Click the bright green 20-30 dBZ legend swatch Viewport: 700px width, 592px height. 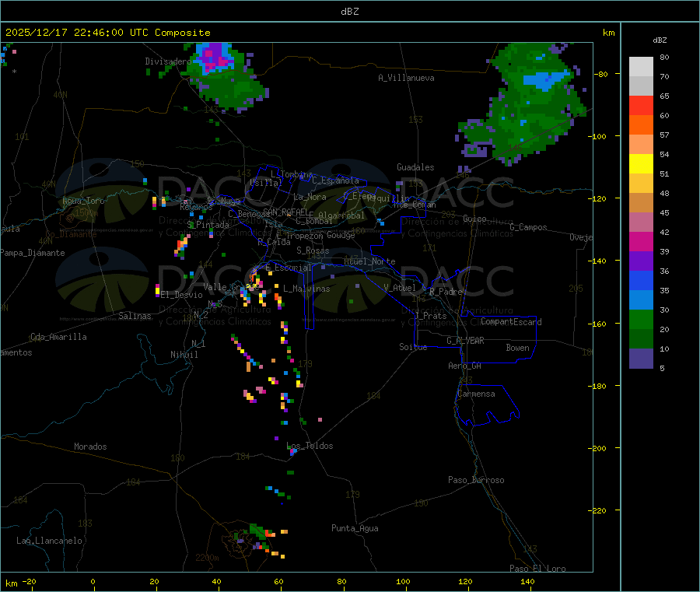click(x=641, y=320)
